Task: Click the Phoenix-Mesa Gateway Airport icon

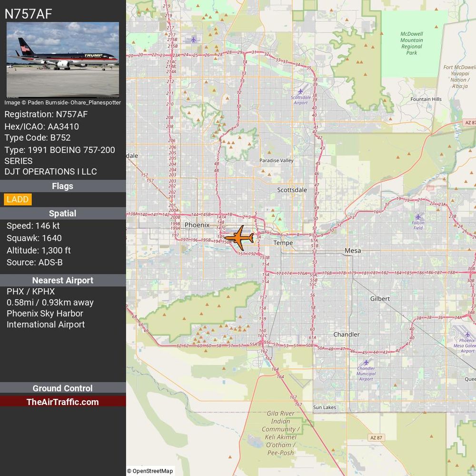Action: 467,335
